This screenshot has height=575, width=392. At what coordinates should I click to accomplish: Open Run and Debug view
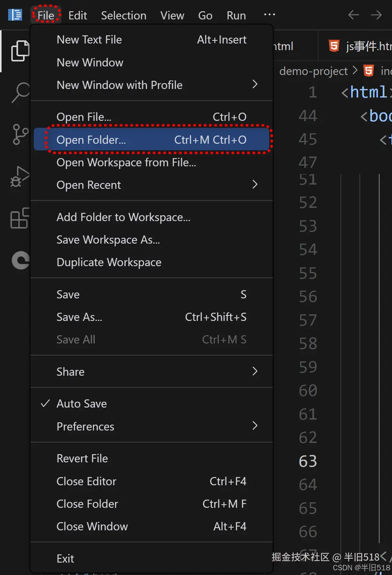click(x=19, y=177)
